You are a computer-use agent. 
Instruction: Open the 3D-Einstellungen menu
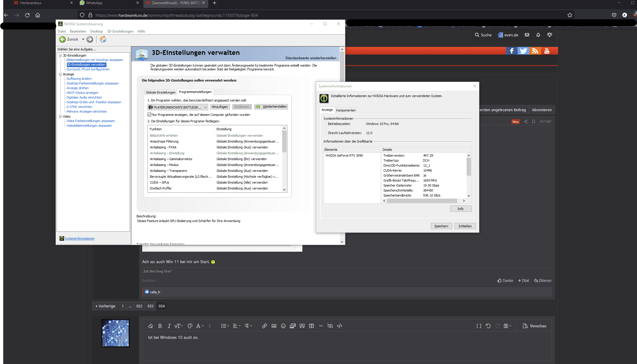(120, 31)
